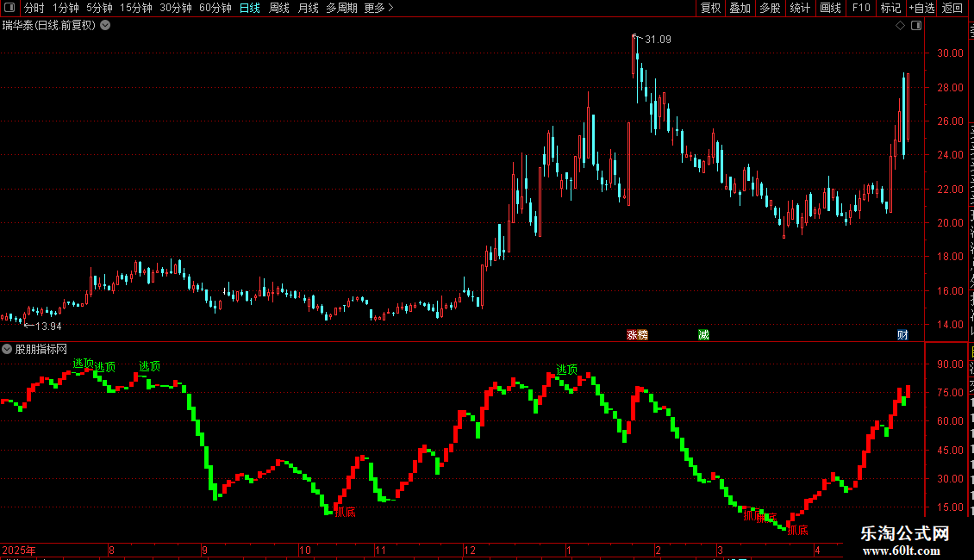Click the window-split icon in main chart corner

click(x=916, y=26)
